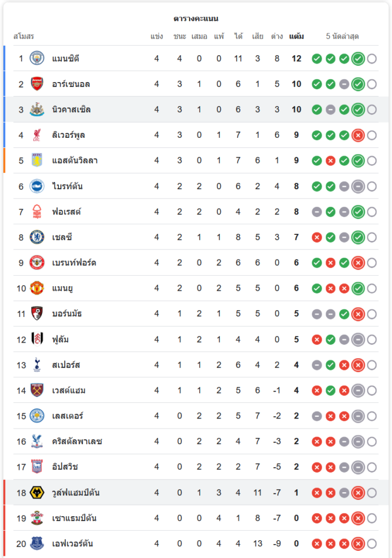Open the เชลซี team link
Image resolution: width=392 pixels, height=558 pixels.
point(62,237)
